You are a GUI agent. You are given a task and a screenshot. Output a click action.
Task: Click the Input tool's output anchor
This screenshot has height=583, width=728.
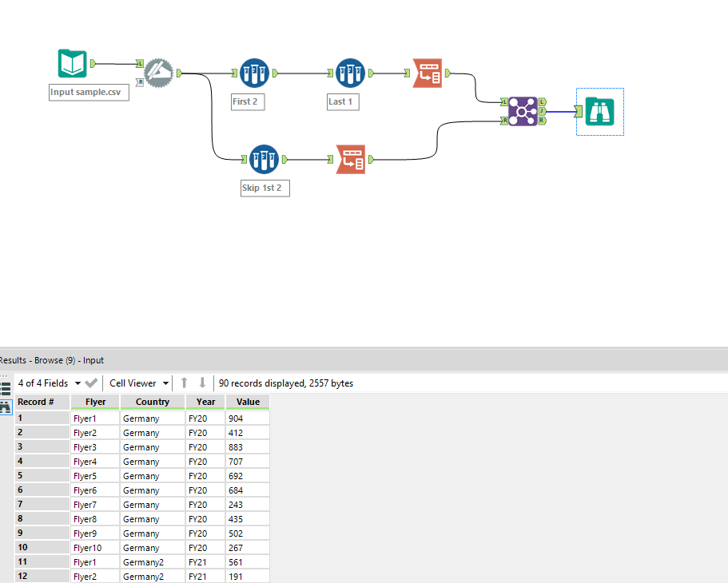coord(93,64)
